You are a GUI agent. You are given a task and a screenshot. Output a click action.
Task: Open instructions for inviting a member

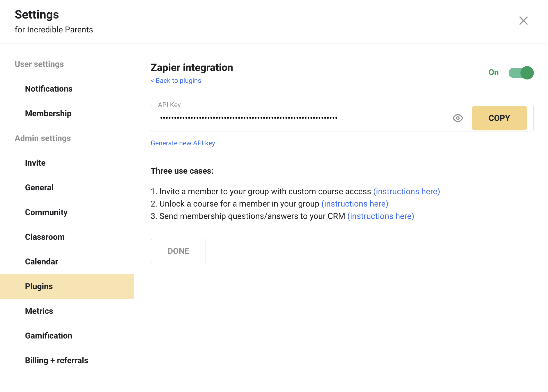[406, 191]
